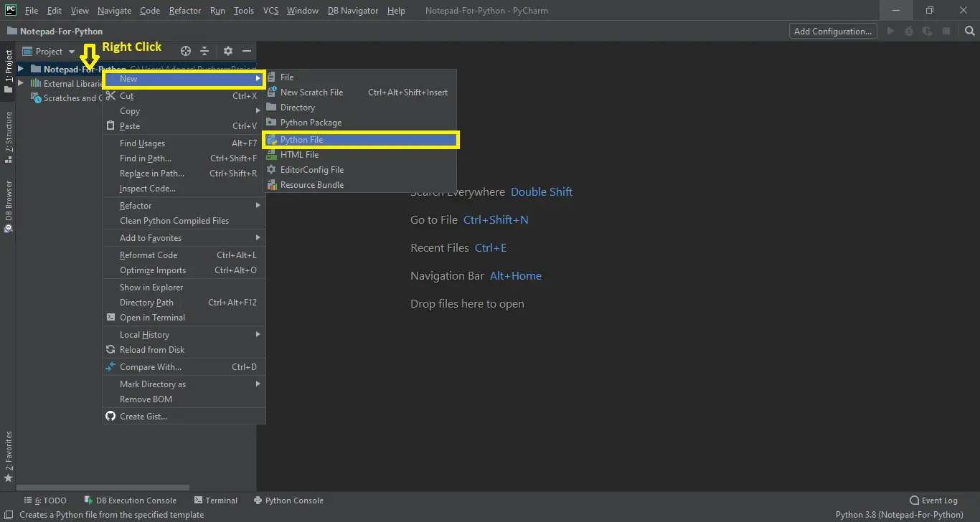Open the Project panel settings gear
The image size is (980, 522).
point(227,51)
